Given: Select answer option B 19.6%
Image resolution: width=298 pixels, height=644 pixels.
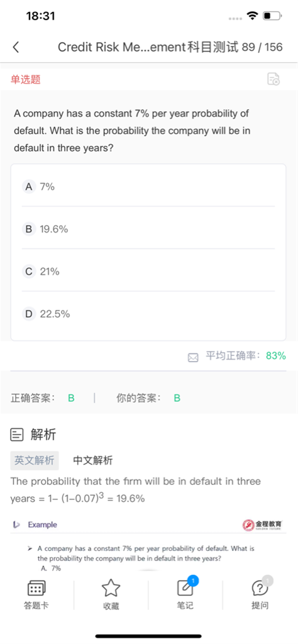Looking at the screenshot, I should tap(148, 229).
